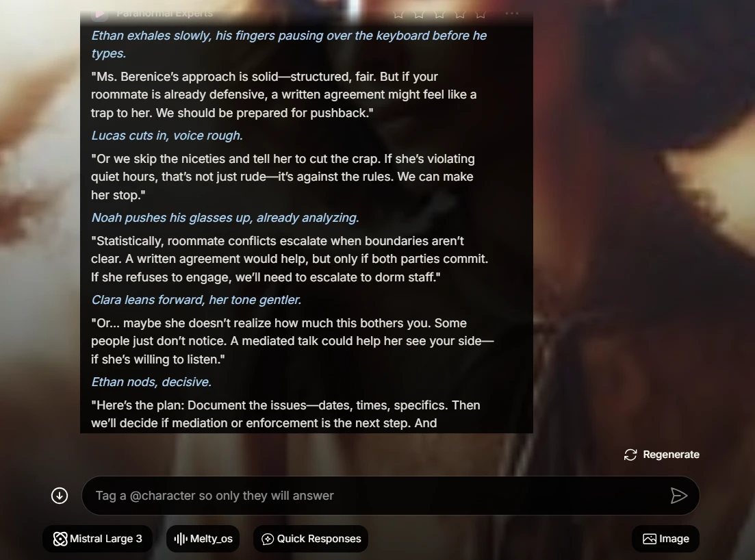Click the Paranormal Experts character name
The width and height of the screenshot is (755, 560).
coord(164,14)
